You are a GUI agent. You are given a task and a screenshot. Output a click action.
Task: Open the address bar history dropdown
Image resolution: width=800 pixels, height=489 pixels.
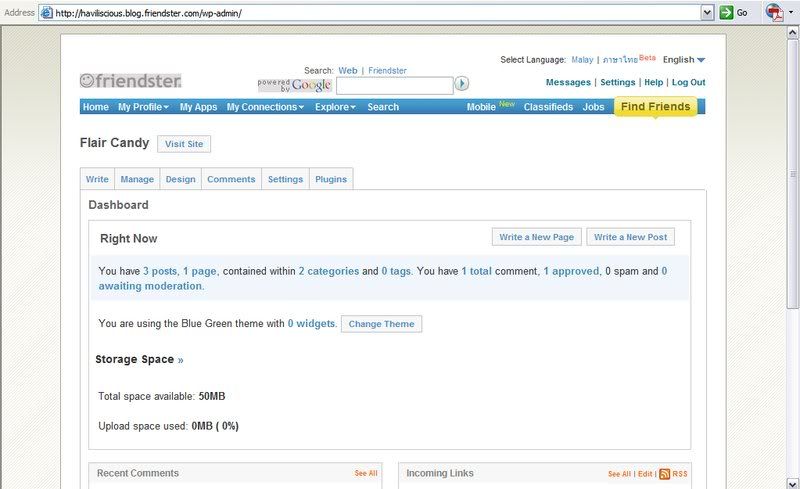[x=707, y=13]
